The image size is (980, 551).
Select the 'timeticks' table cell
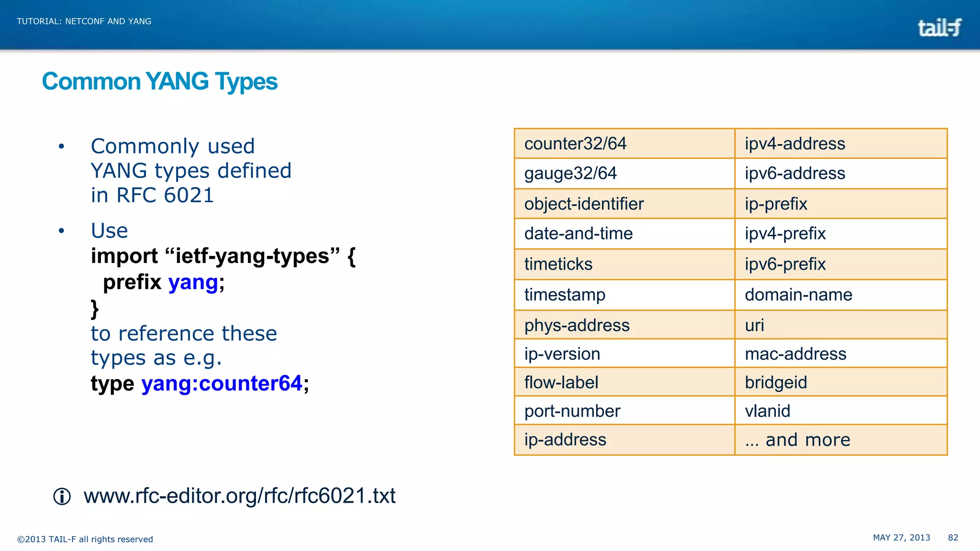coord(624,264)
